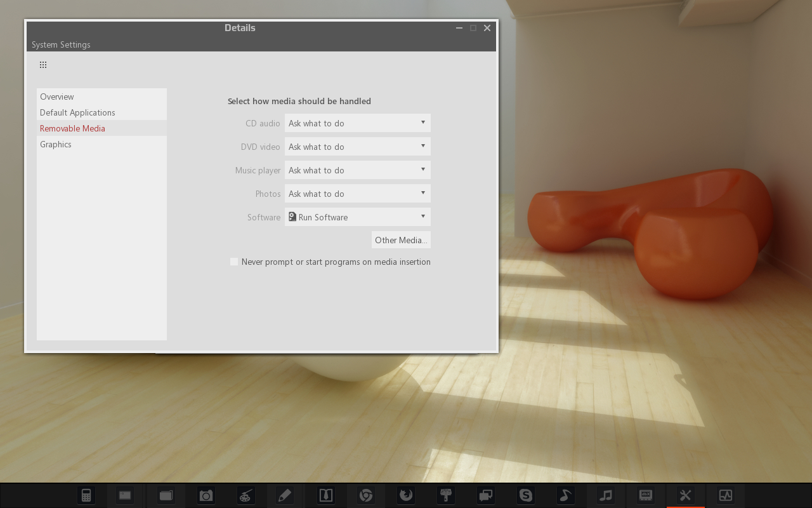Minimize the Details window
Screen dimensions: 812x508
(x=459, y=28)
